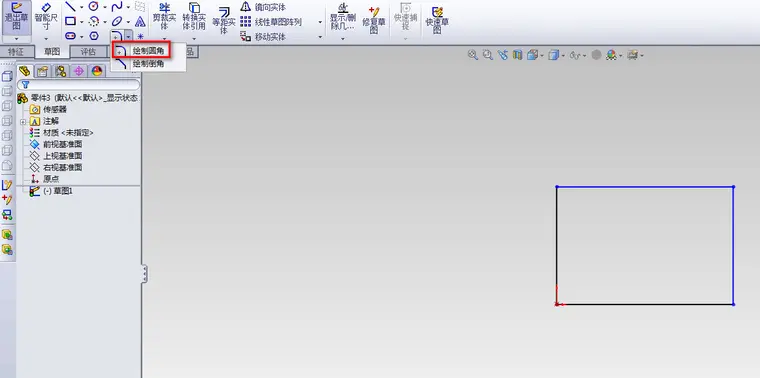
Task: Select the Spline sketch tool
Action: tap(117, 7)
